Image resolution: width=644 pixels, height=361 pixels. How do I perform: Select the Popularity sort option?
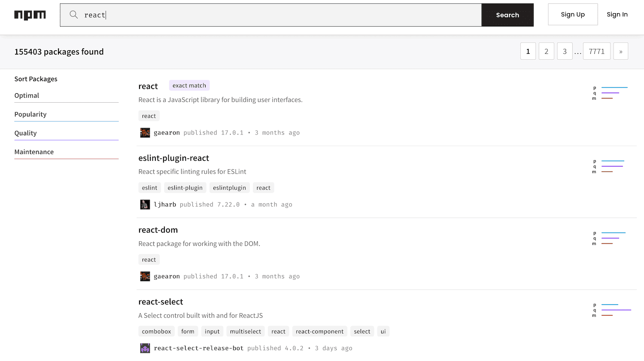point(30,114)
